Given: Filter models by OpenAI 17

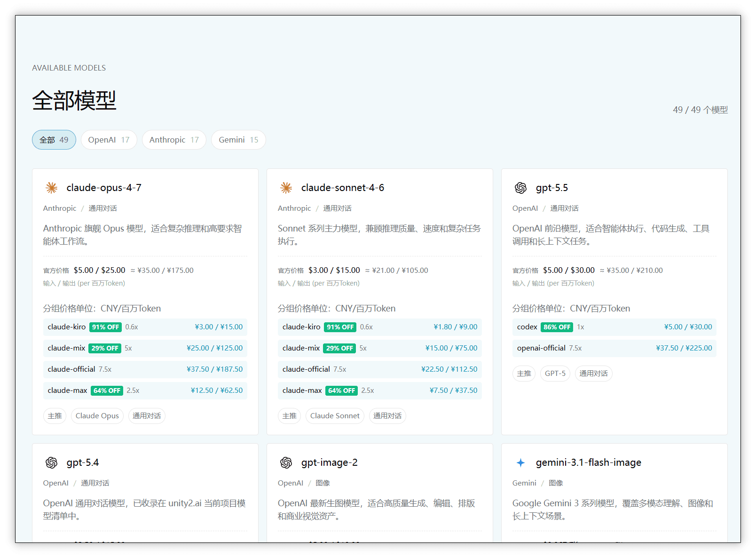Looking at the screenshot, I should 109,140.
